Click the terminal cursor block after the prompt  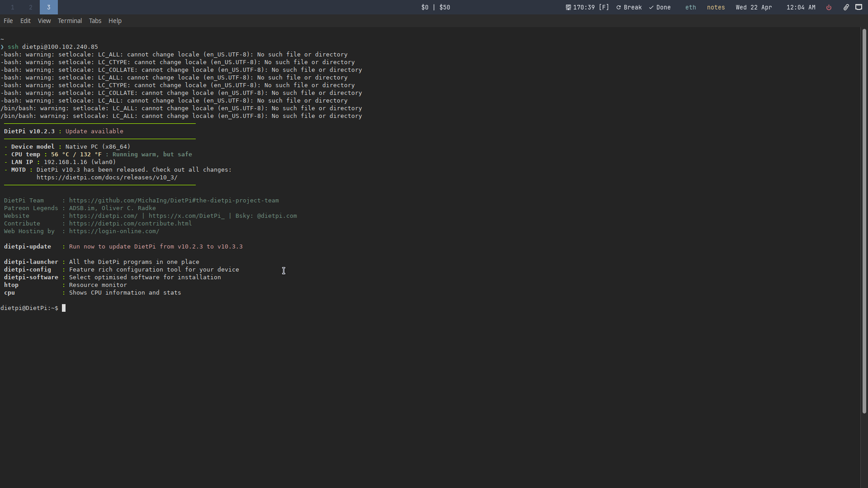tap(64, 308)
